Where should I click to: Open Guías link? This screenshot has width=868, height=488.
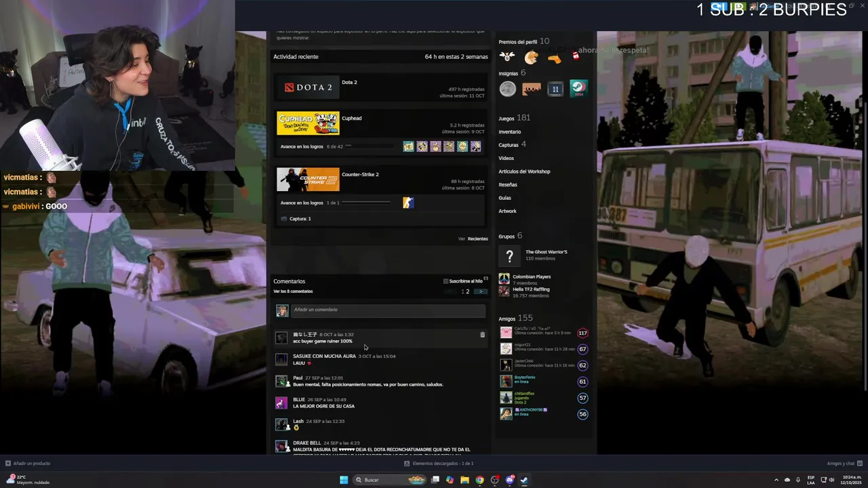(505, 198)
